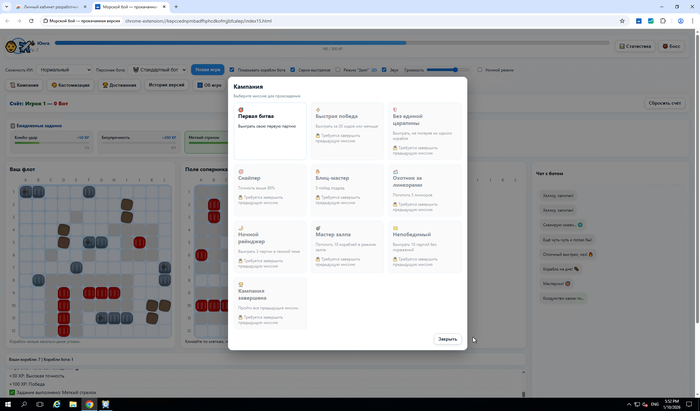Click the Закрыть button in campaign dialog
The image size is (700, 411).
click(447, 339)
